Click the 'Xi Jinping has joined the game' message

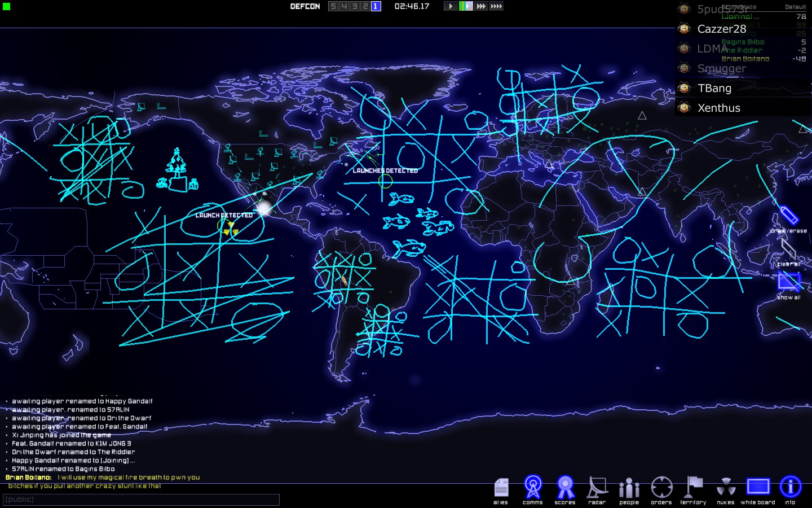[61, 435]
